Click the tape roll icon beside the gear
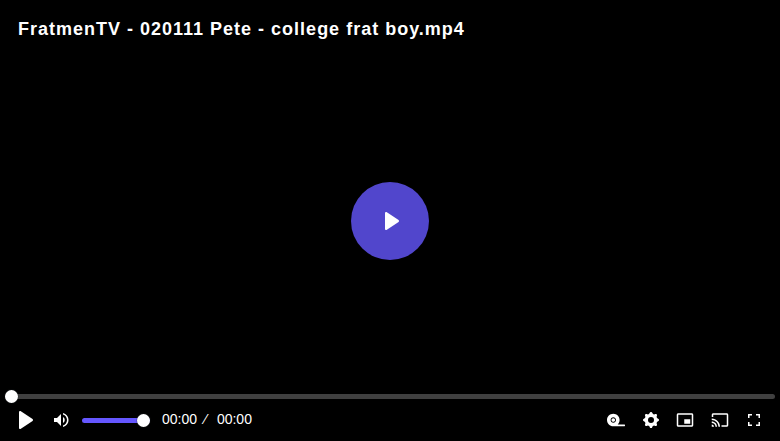 pyautogui.click(x=616, y=420)
